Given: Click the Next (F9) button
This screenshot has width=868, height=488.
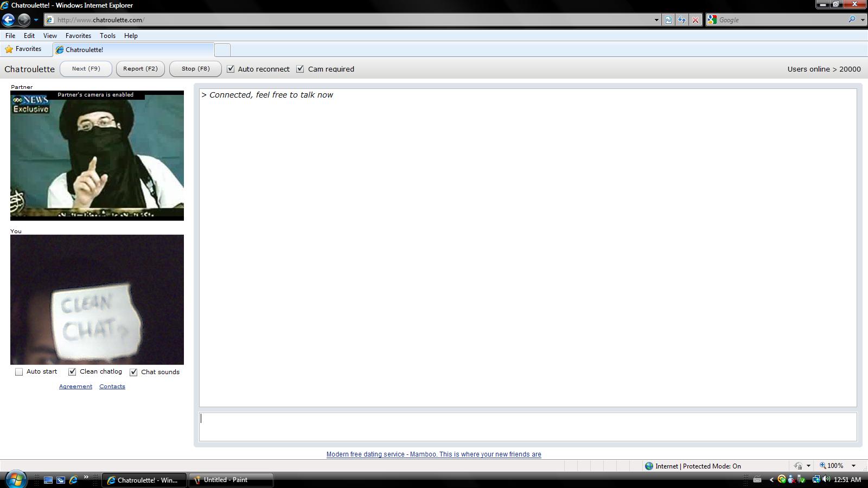Looking at the screenshot, I should 86,69.
